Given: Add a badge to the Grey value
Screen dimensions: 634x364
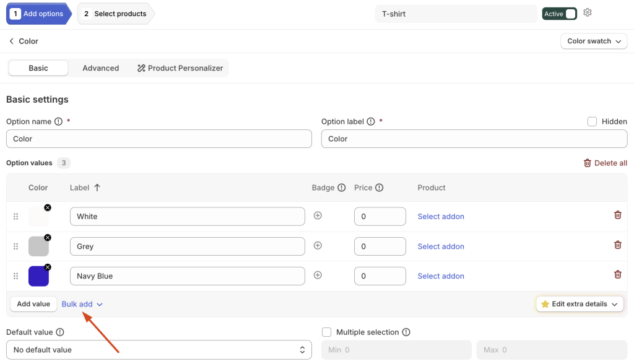Looking at the screenshot, I should pos(318,246).
